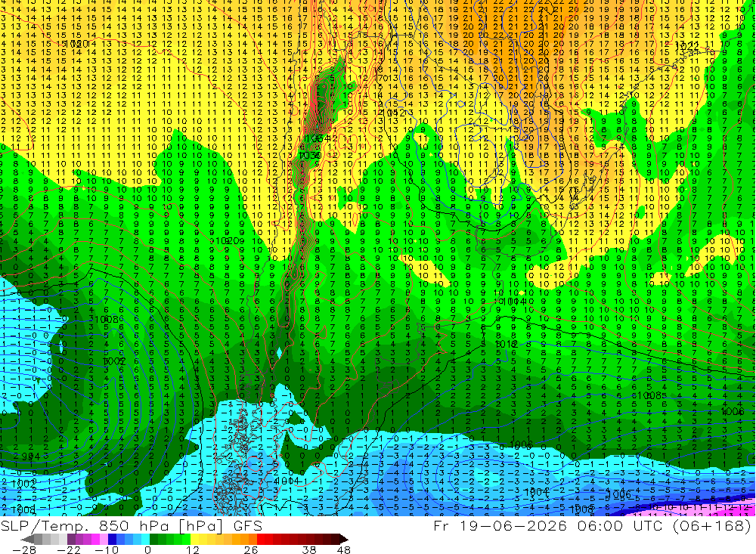Click the 'SLP/Temp. 850 hPa [hPa] GFS' title
756x554 pixels.
tap(131, 525)
